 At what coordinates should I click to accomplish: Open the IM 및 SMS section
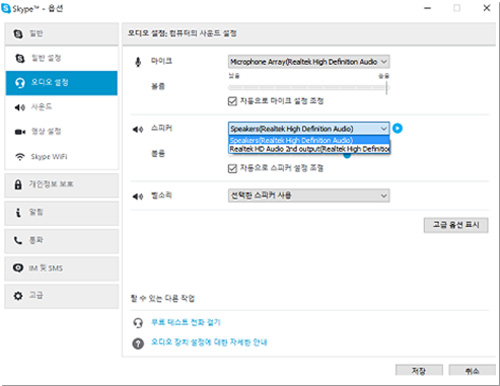tap(62, 268)
